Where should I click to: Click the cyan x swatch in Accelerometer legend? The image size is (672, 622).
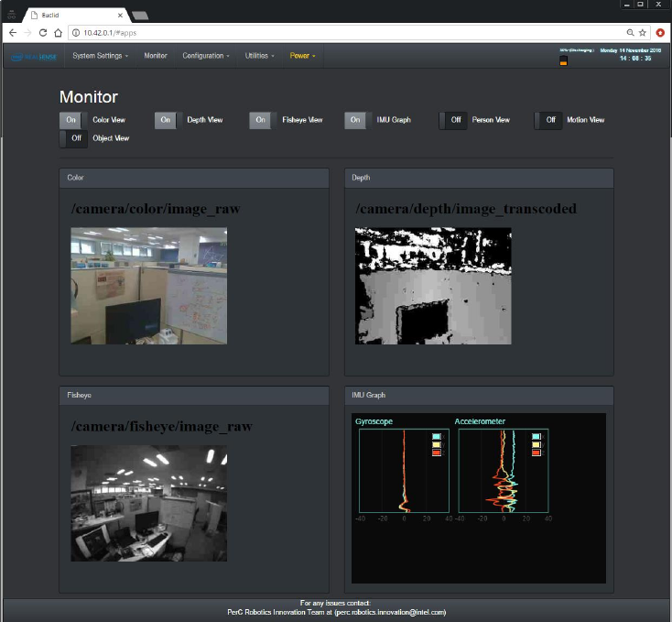point(537,436)
